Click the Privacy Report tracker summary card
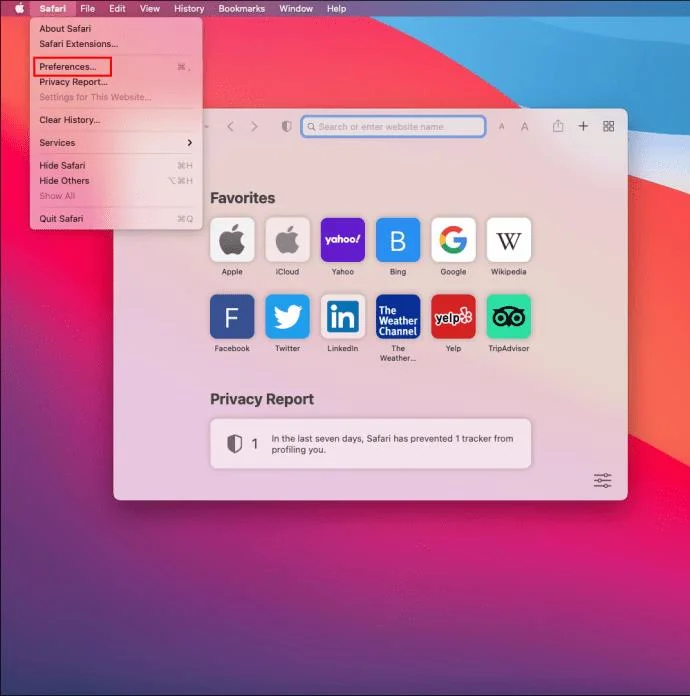Viewport: 690px width, 696px height. 371,443
